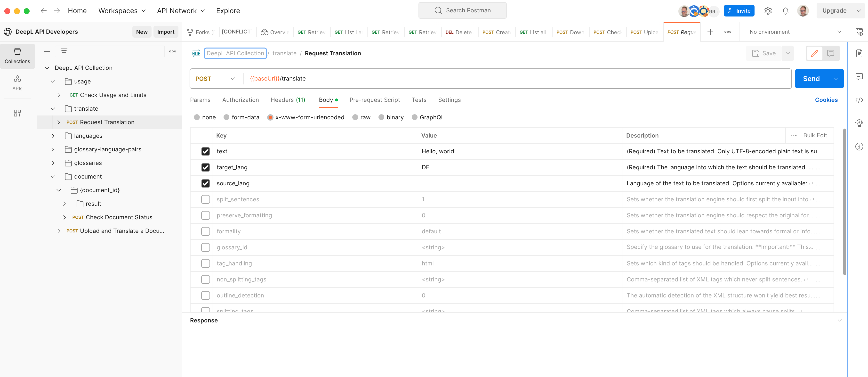868x377 pixels.
Task: Collapse the document folder in the tree
Action: point(53,177)
